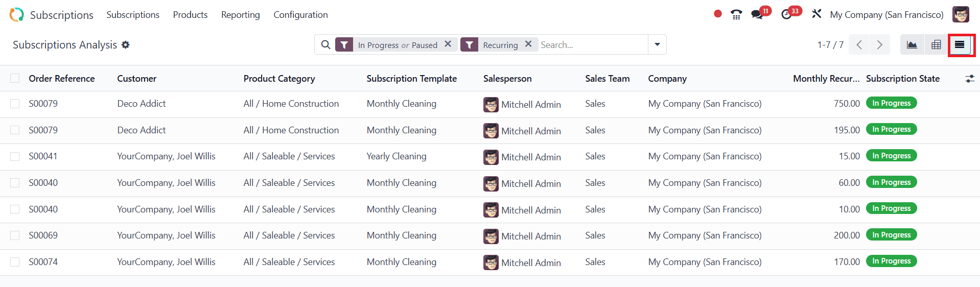This screenshot has height=287, width=980.
Task: Open the debug tools wrench icon
Action: [x=816, y=14]
